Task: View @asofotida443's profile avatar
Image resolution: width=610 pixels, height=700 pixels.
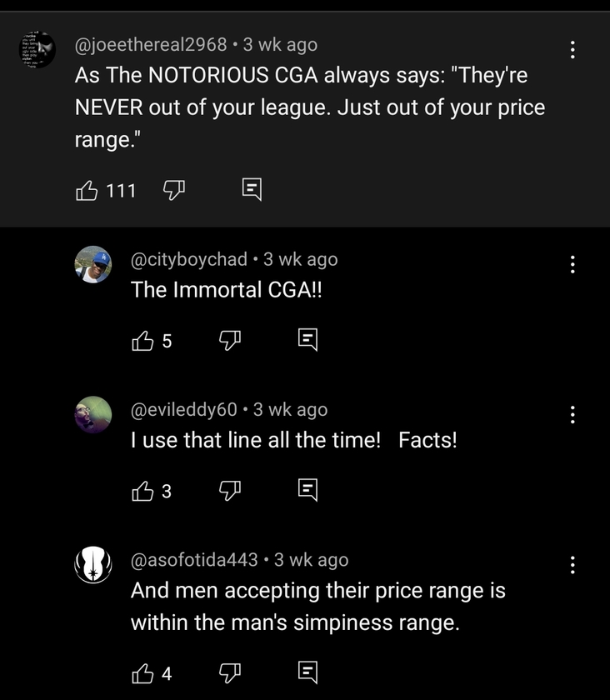Action: pyautogui.click(x=93, y=565)
